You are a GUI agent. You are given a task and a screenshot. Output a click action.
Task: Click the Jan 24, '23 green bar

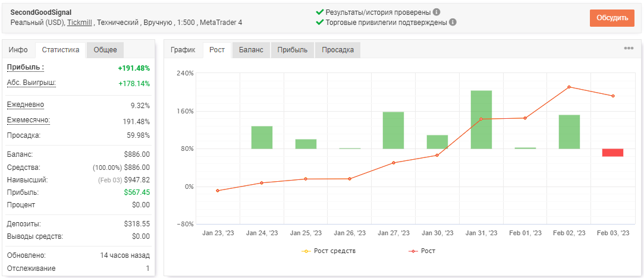pos(262,137)
